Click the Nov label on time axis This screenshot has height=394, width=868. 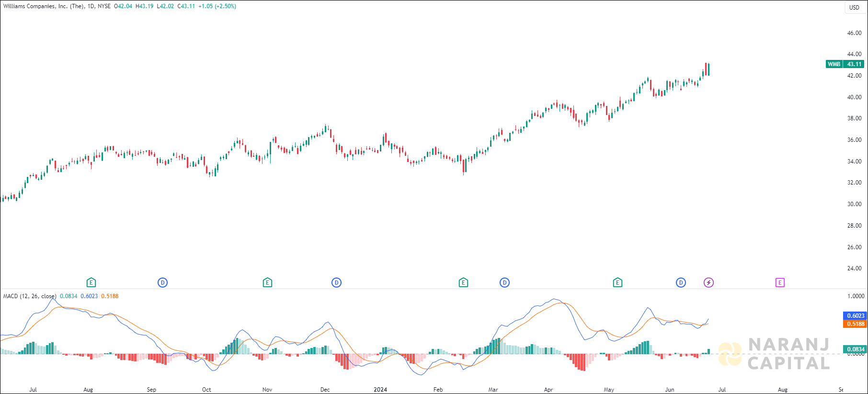click(x=267, y=390)
